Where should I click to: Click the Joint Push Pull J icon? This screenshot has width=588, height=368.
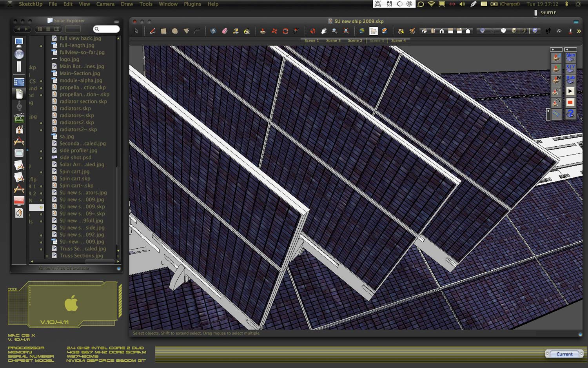(556, 57)
